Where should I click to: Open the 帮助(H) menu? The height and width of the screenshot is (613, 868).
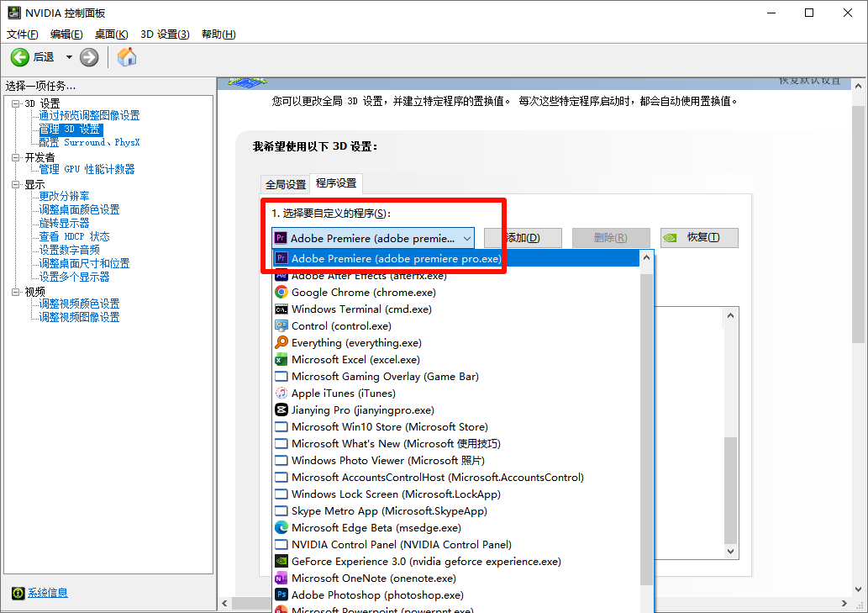point(218,34)
